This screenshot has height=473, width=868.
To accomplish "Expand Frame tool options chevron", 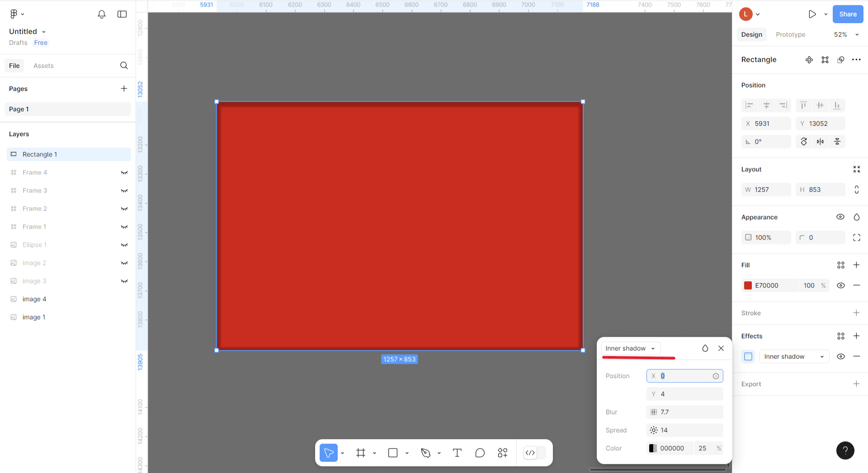I will click(374, 453).
